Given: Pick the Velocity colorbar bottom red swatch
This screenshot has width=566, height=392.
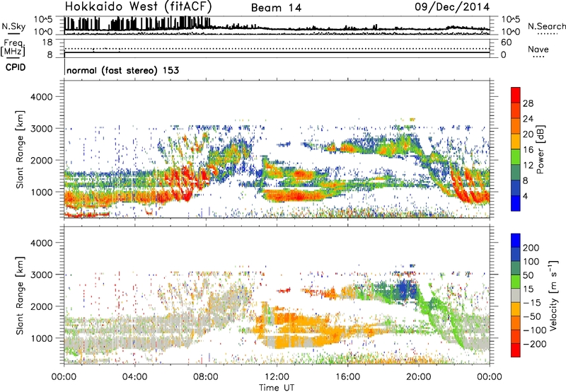Looking at the screenshot, I should pyautogui.click(x=516, y=350).
